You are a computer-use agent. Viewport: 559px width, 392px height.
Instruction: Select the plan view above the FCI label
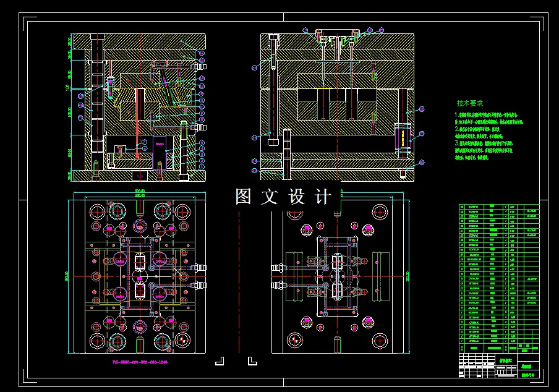139,276
